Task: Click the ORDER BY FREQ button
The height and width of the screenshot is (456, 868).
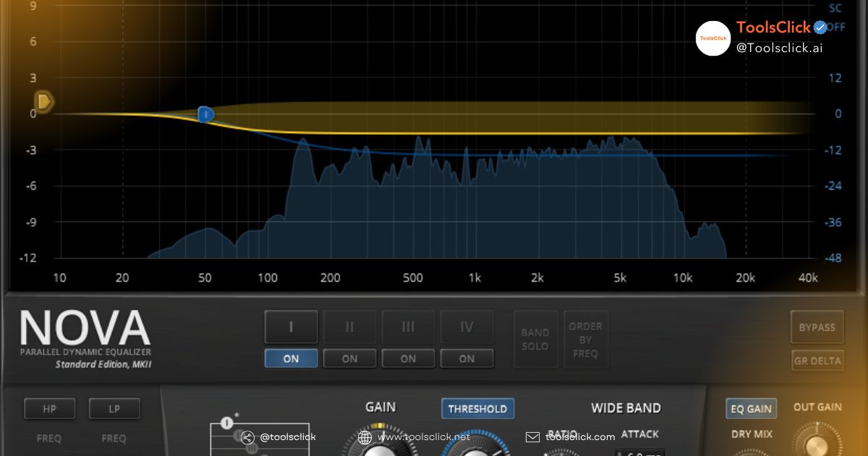Action: [x=586, y=339]
